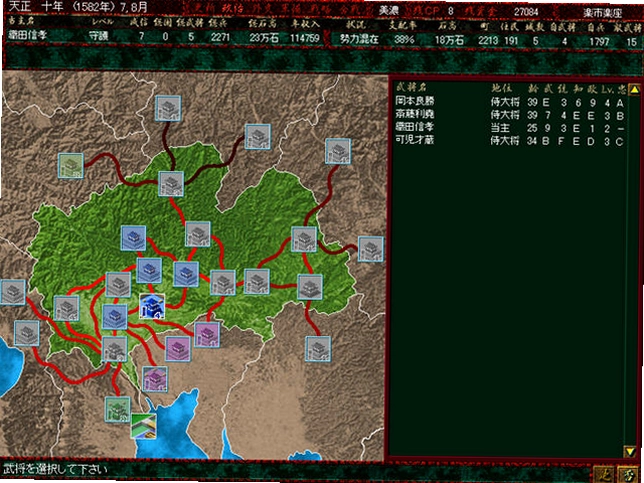Viewport: 644px width, 483px height.
Task: Choose the blue castle directly below the main castle's left
Action: tap(115, 317)
